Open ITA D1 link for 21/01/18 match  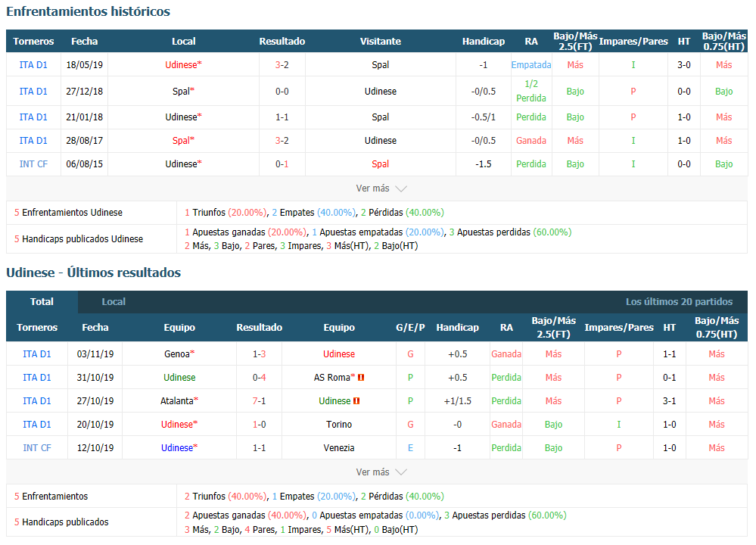pos(33,117)
